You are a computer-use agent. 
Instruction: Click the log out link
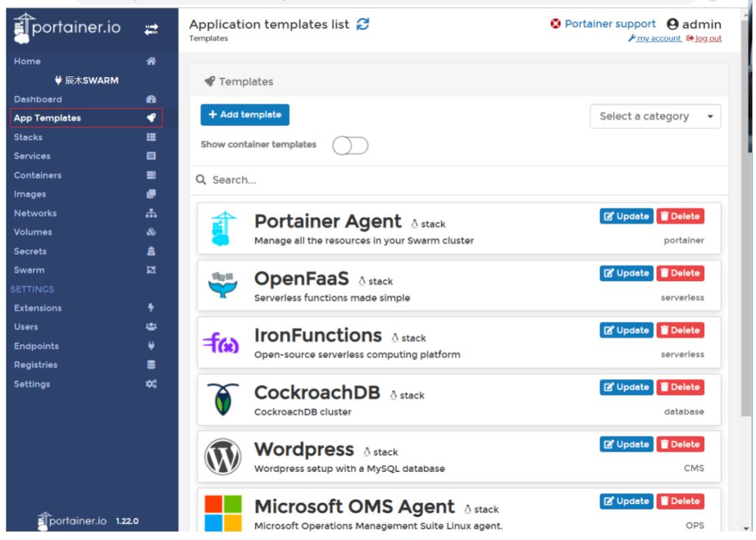point(704,39)
